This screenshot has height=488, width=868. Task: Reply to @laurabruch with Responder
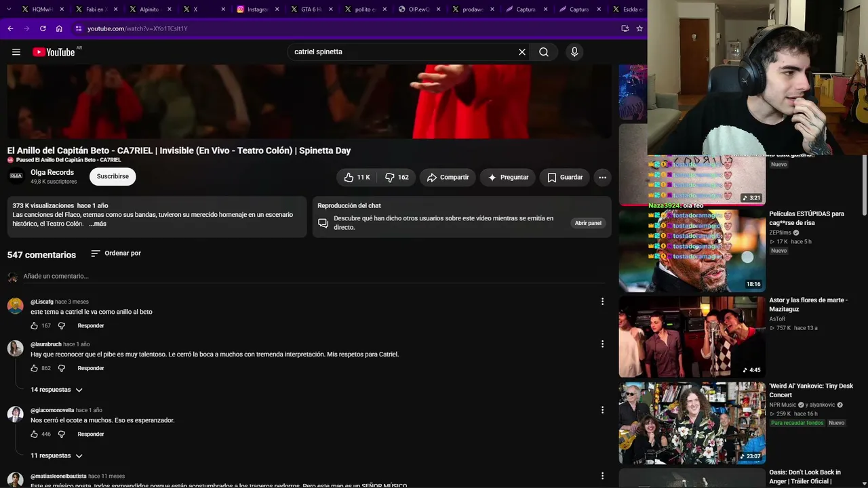(x=91, y=369)
